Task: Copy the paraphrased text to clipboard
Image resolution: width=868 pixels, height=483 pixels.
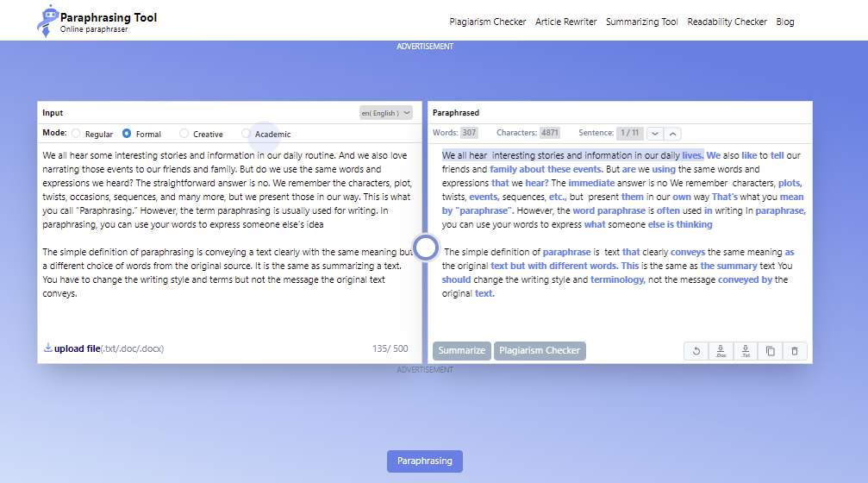Action: (770, 351)
